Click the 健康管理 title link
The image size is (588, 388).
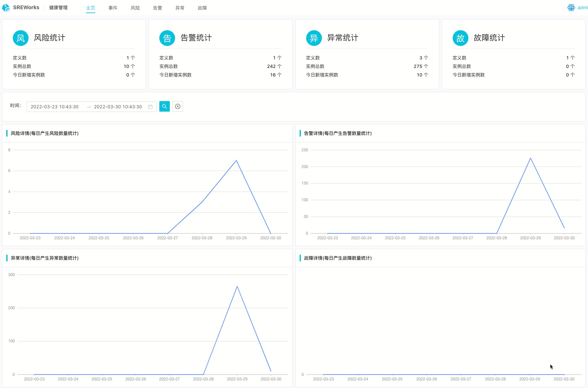[58, 8]
